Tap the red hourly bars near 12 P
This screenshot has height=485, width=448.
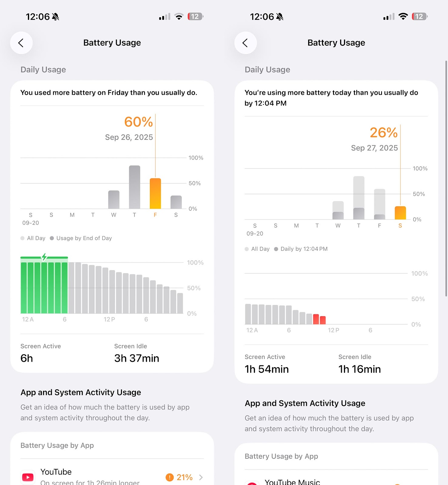coord(319,319)
